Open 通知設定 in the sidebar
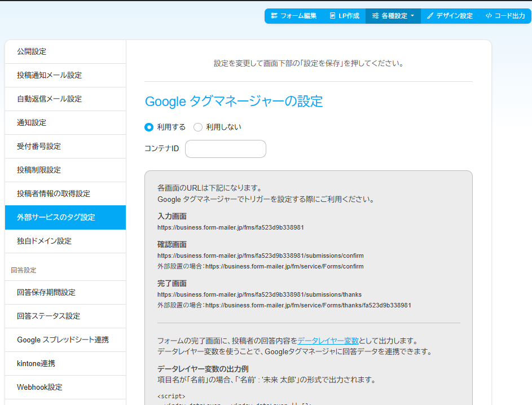 pos(65,123)
